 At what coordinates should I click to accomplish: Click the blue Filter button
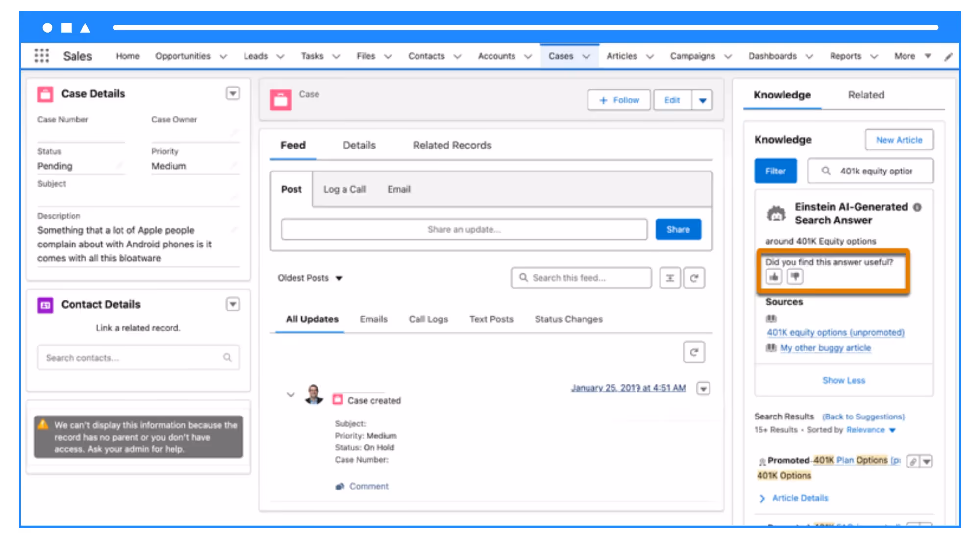point(776,171)
